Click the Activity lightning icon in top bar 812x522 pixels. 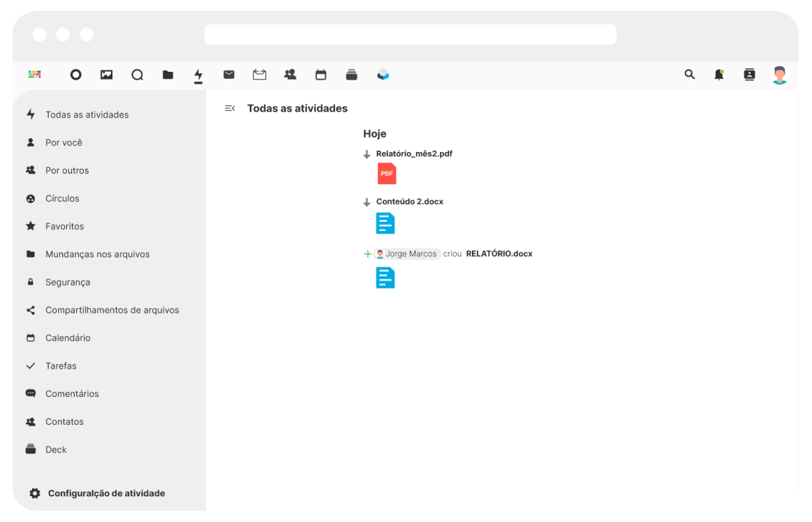(x=198, y=75)
